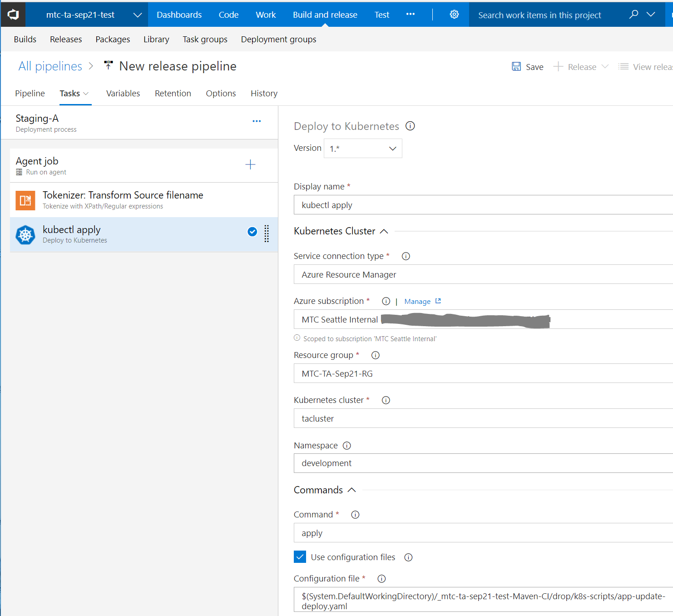Click the Resource group MTC-TA-Sep21-RG field
The width and height of the screenshot is (673, 616).
point(483,373)
